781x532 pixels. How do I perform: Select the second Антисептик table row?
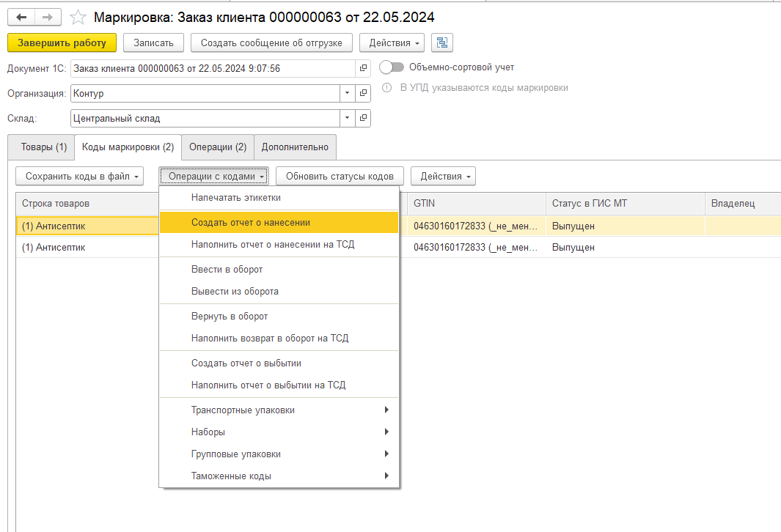coord(87,248)
